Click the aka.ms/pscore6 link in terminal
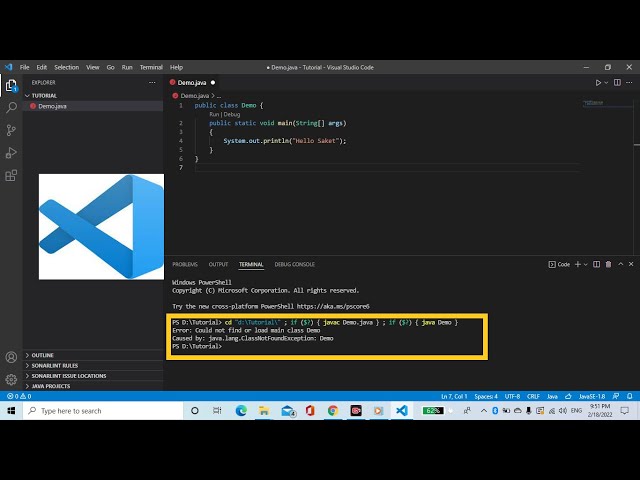The width and height of the screenshot is (640, 480). pos(333,306)
